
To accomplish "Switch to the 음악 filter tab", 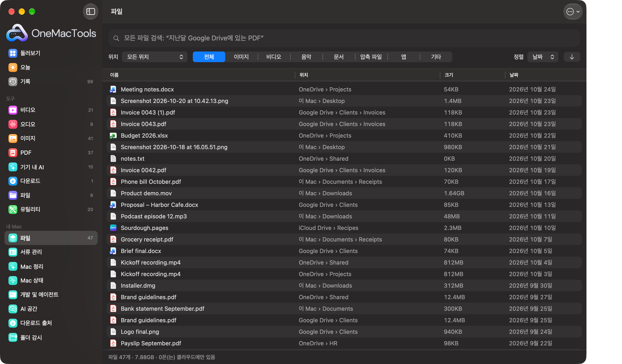I will pos(306,57).
